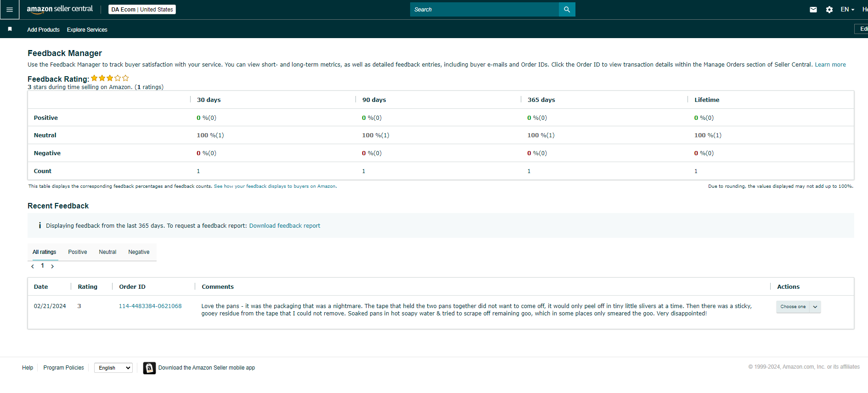Image resolution: width=868 pixels, height=393 pixels.
Task: Click into the Search input field
Action: point(485,9)
